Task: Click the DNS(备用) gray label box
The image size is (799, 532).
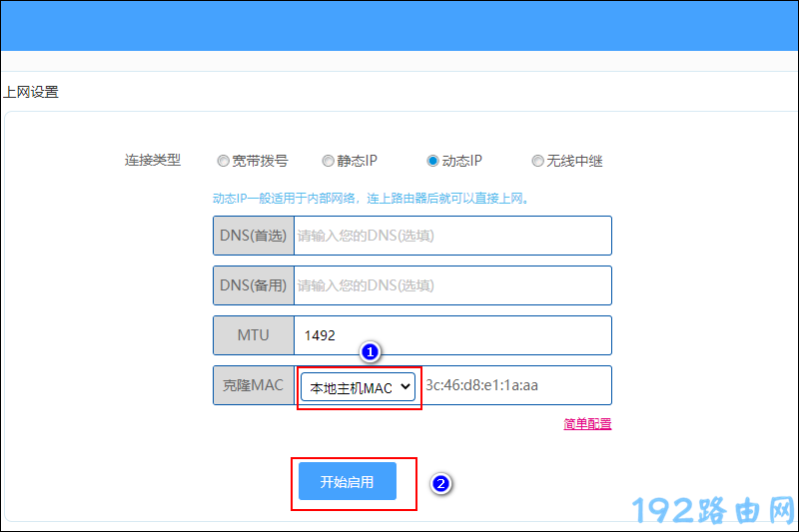Action: coord(253,285)
